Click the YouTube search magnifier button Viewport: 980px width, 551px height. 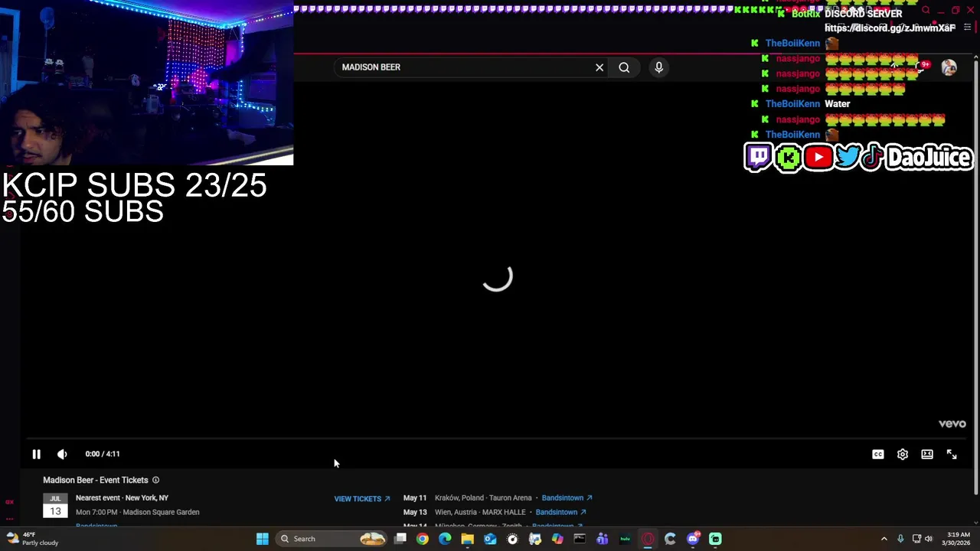tap(624, 67)
